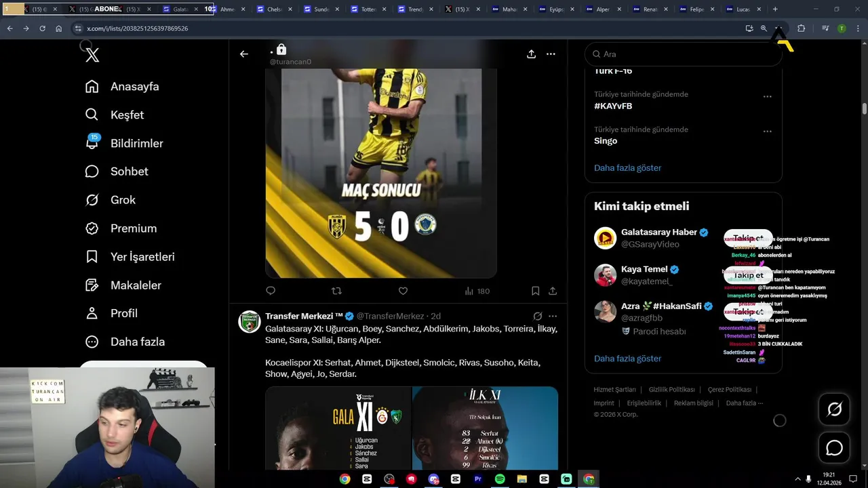
Task: Follow Kaya Temel account
Action: point(748,275)
